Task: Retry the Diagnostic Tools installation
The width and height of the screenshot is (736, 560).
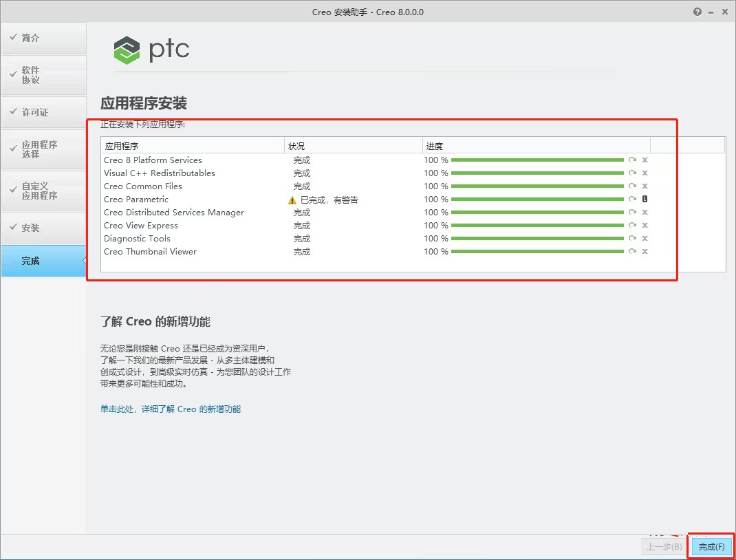Action: pos(632,238)
